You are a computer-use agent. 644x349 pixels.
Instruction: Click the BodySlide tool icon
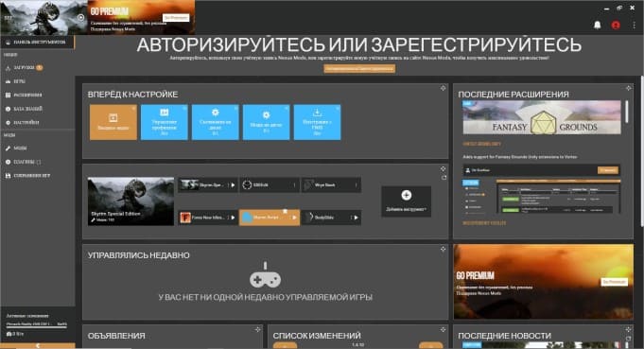(x=310, y=218)
